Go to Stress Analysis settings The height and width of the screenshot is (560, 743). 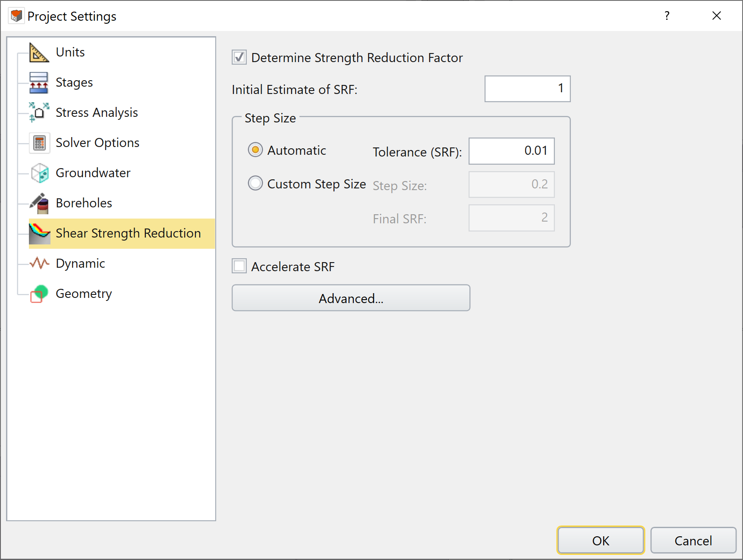97,113
